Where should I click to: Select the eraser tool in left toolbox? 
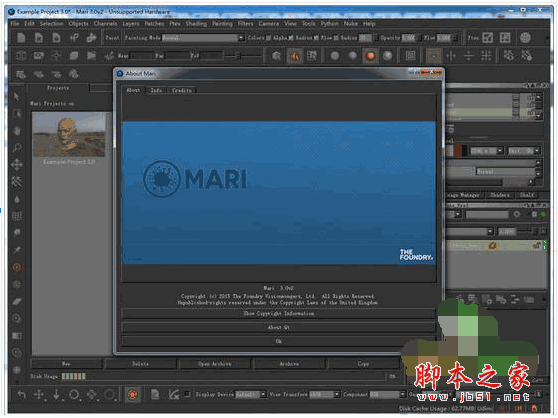[x=17, y=302]
